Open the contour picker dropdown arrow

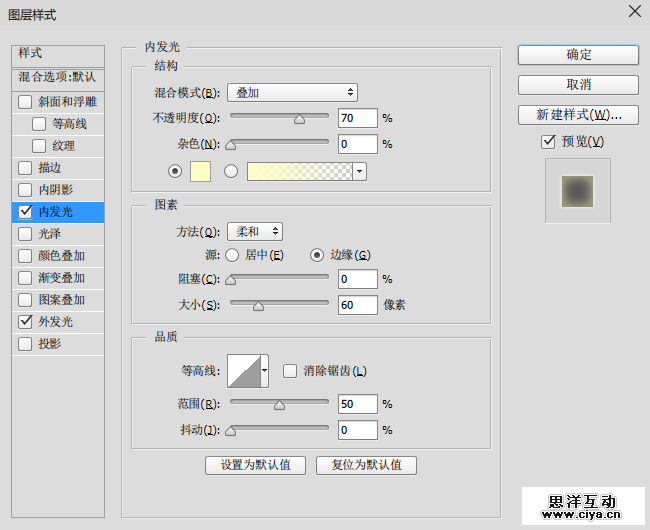[264, 371]
